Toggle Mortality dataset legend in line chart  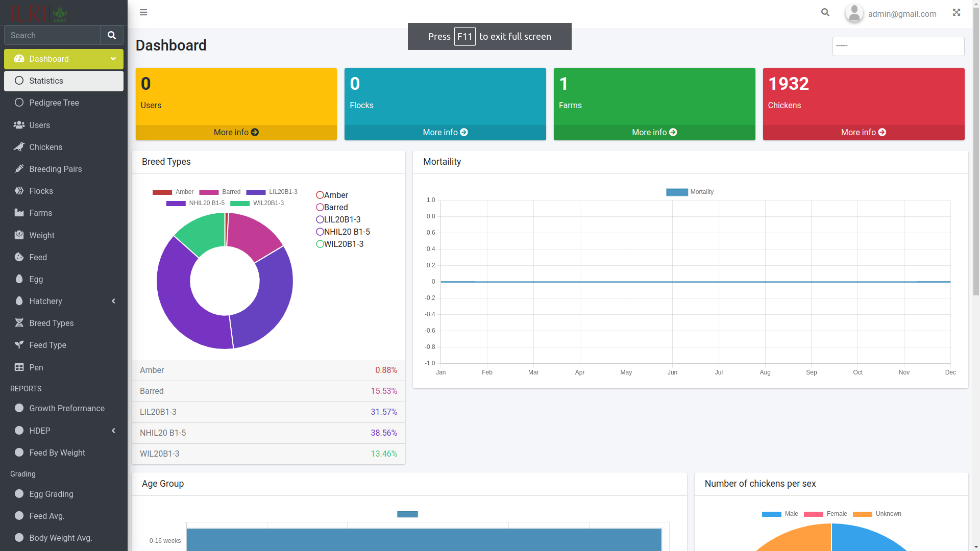[690, 192]
